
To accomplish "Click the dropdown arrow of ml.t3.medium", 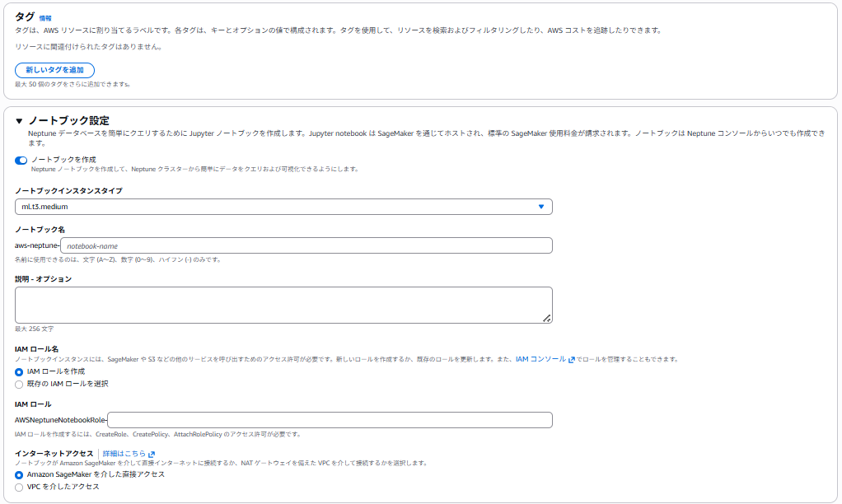I will 541,207.
